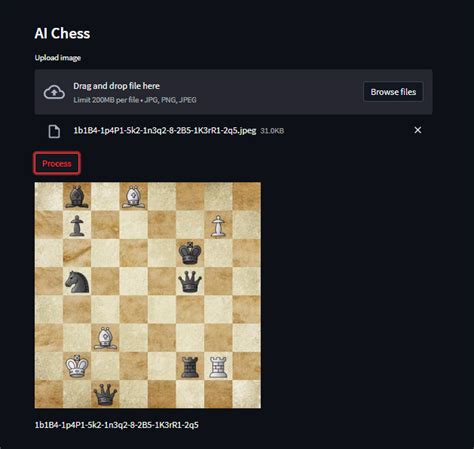474x449 pixels.
Task: Click the white rook piece
Action: (x=218, y=367)
